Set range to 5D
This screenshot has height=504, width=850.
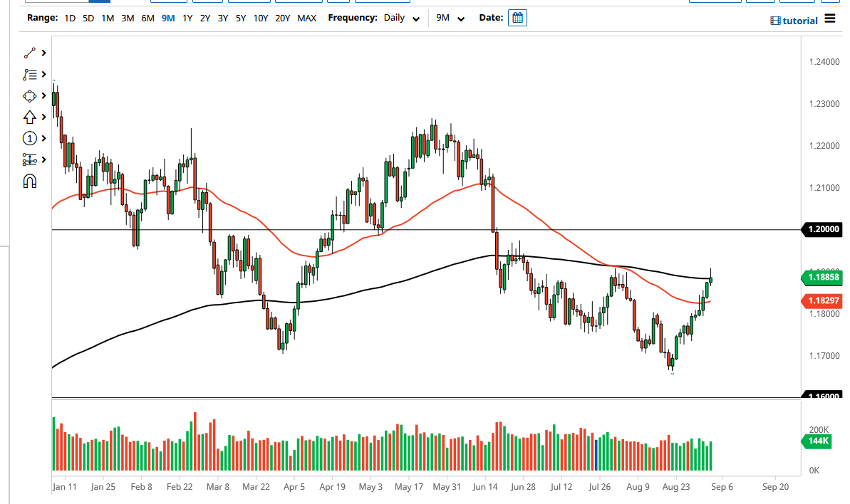(88, 18)
